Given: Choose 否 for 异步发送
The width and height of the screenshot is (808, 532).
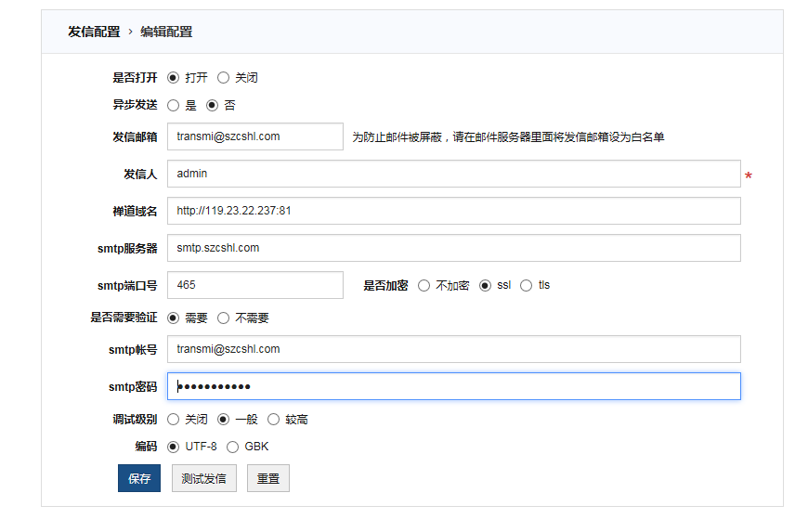Looking at the screenshot, I should (x=212, y=106).
